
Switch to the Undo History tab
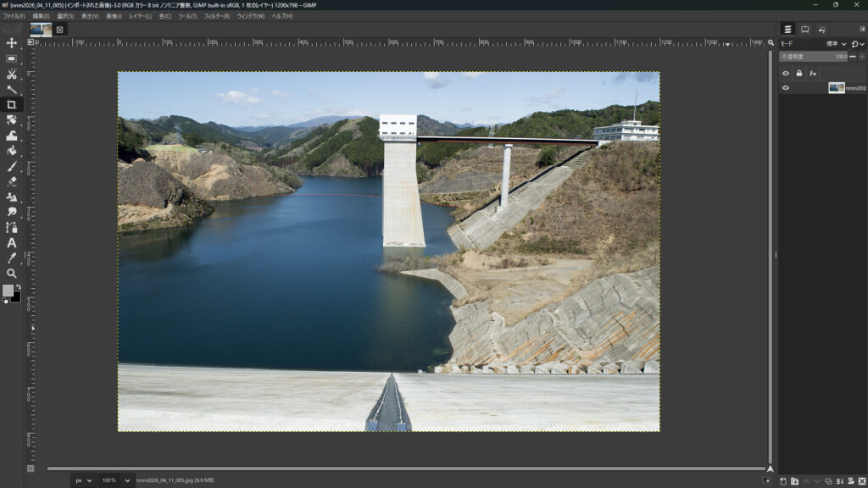[x=822, y=30]
